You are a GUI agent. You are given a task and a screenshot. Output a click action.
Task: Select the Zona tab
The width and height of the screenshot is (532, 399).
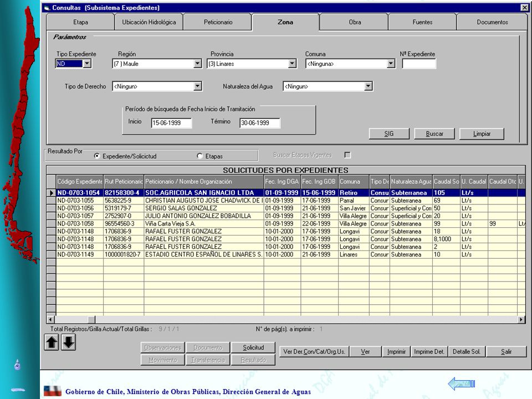pos(285,22)
